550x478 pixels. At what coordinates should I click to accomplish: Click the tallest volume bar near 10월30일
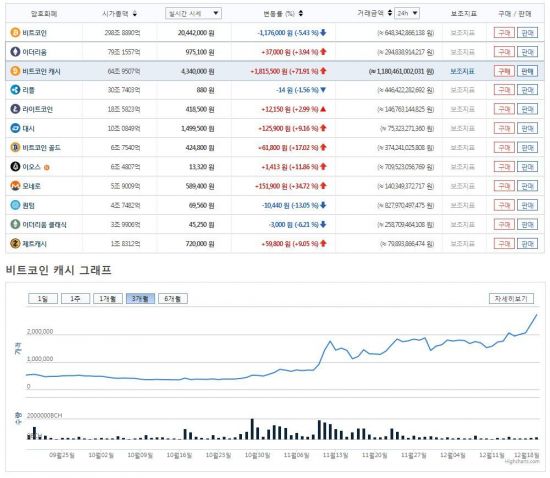252,429
